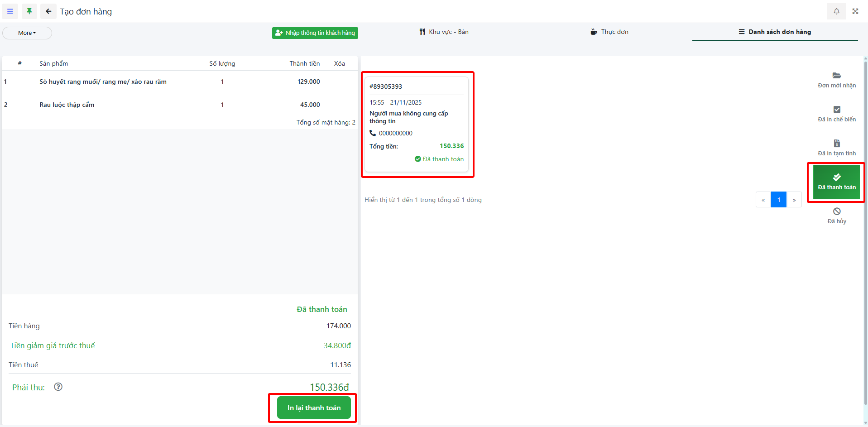Open order card #89305393

417,125
